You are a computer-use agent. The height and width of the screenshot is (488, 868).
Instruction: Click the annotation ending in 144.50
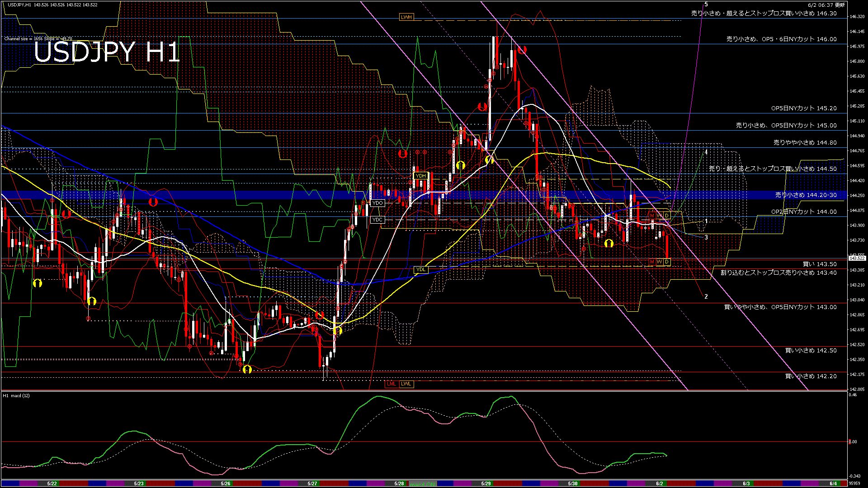773,169
